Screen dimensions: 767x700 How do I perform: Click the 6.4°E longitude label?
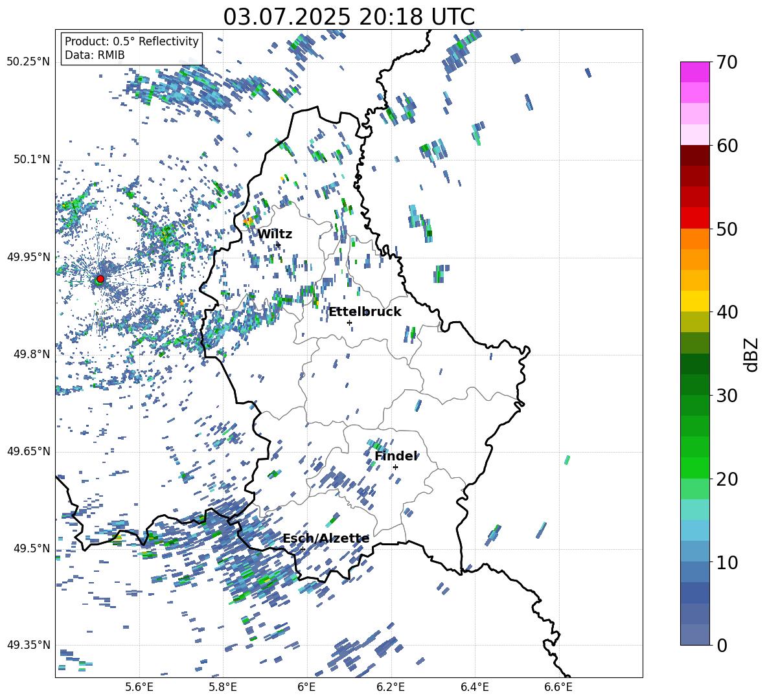coord(474,687)
